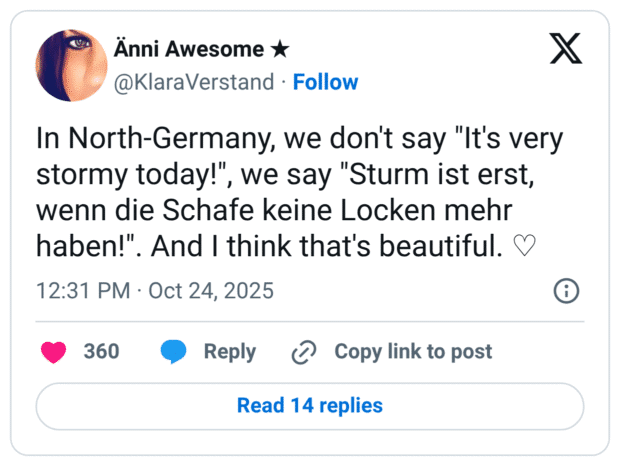This screenshot has width=620, height=466.
Task: Visit the @KlaraVerstand handle link
Action: click(195, 82)
